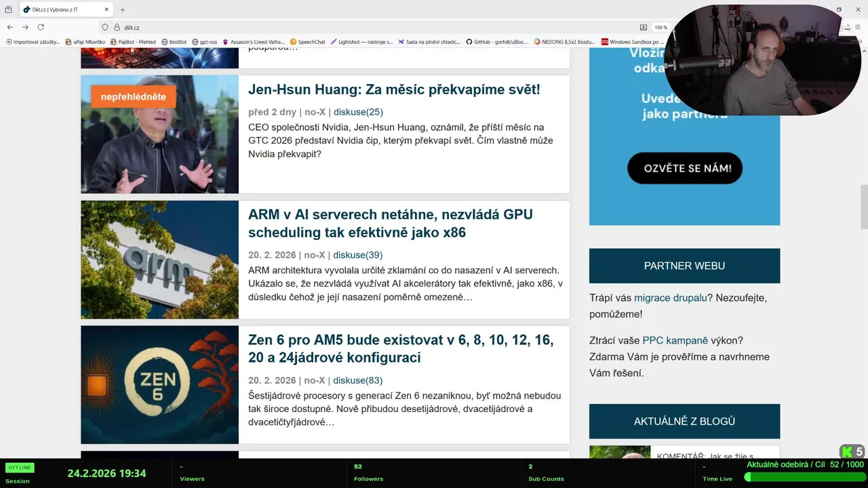Click the round webcam overlay

pos(762,61)
